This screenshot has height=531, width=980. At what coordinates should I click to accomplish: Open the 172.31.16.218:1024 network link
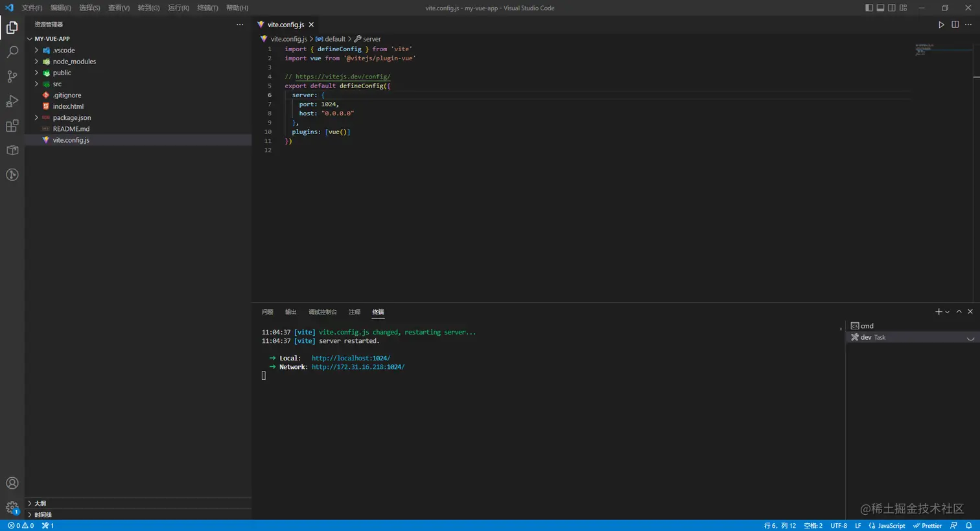pyautogui.click(x=358, y=367)
